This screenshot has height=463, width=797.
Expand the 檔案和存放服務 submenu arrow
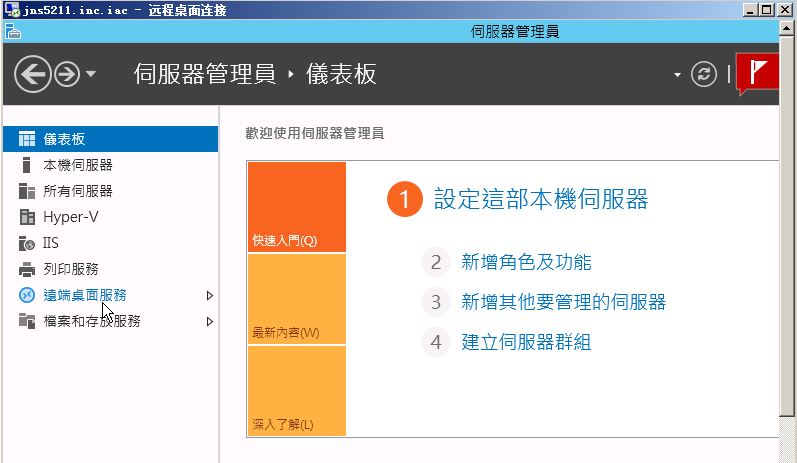click(209, 321)
